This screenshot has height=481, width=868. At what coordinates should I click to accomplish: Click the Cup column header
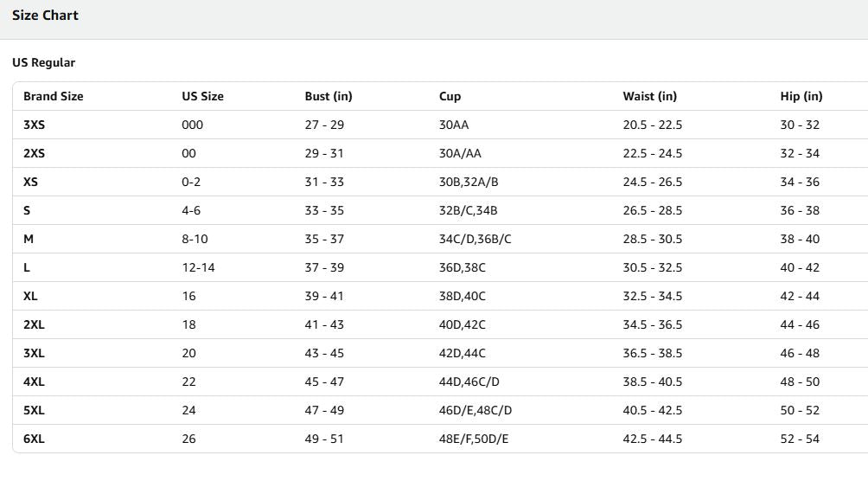(x=450, y=96)
